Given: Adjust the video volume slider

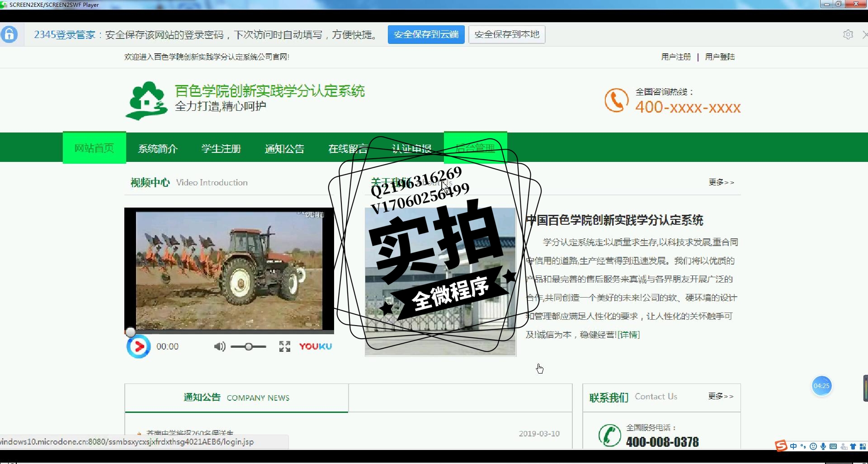Looking at the screenshot, I should point(249,347).
